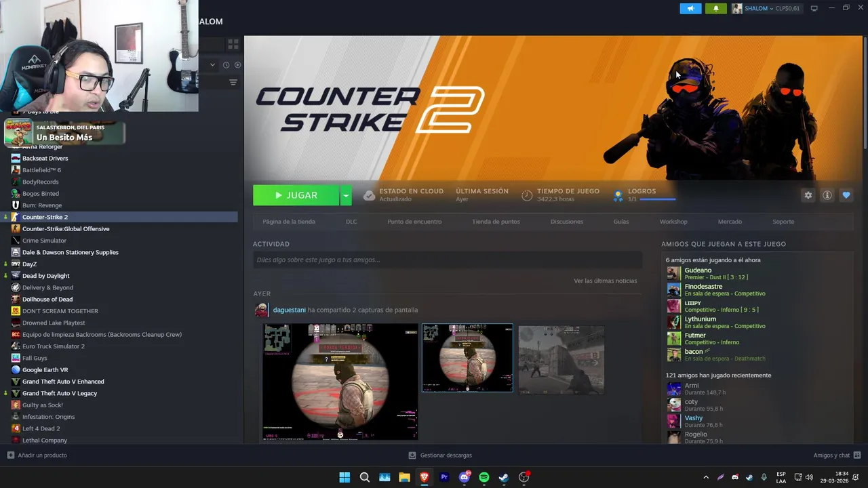868x488 pixels.
Task: Open dropdown arrow next to JUGAR
Action: click(x=346, y=195)
